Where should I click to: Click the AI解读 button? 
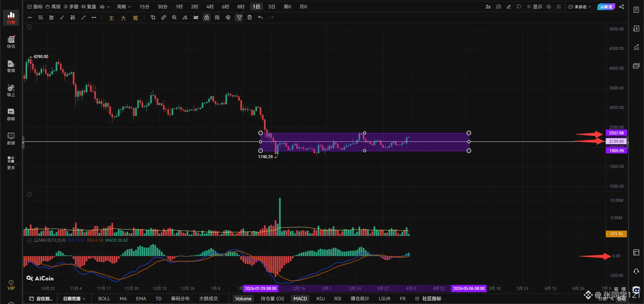click(606, 7)
